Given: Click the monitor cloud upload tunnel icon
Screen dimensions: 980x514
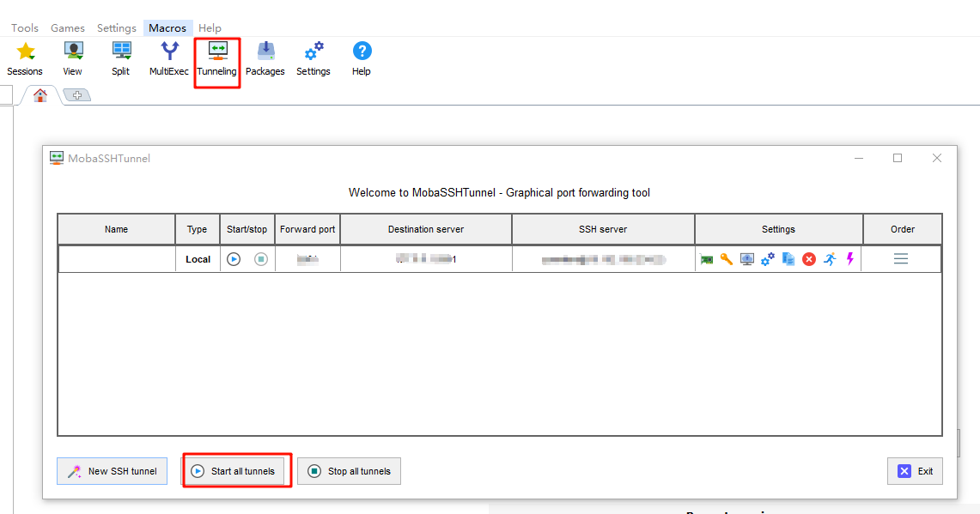Looking at the screenshot, I should [747, 259].
